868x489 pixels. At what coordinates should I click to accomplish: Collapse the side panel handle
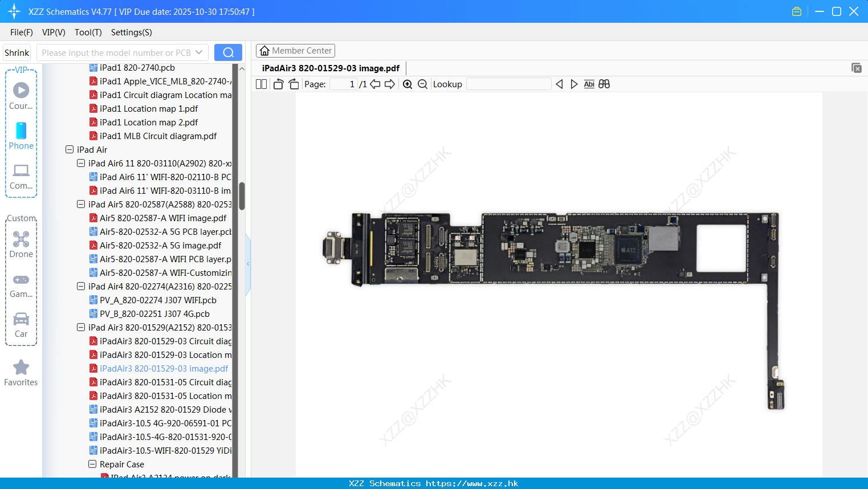(x=248, y=264)
